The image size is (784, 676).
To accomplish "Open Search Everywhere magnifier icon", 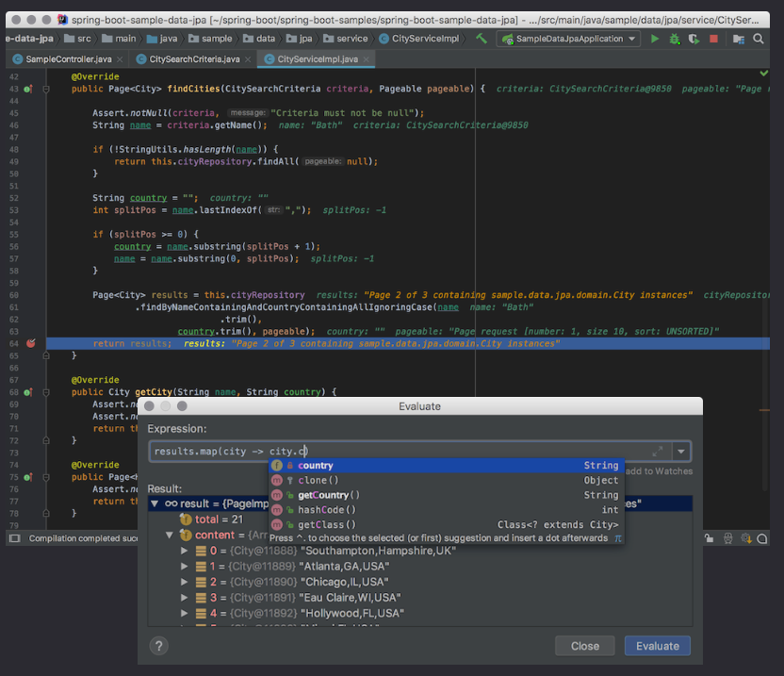I will (758, 39).
